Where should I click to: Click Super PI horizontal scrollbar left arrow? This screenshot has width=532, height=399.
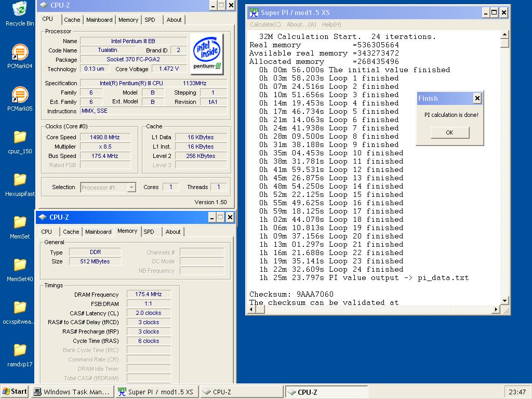coord(251,309)
